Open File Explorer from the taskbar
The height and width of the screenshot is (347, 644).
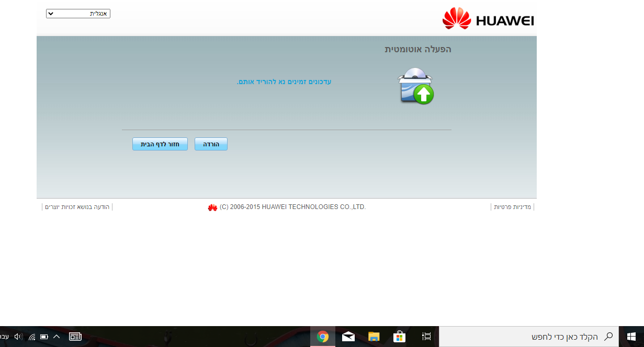[x=374, y=337]
